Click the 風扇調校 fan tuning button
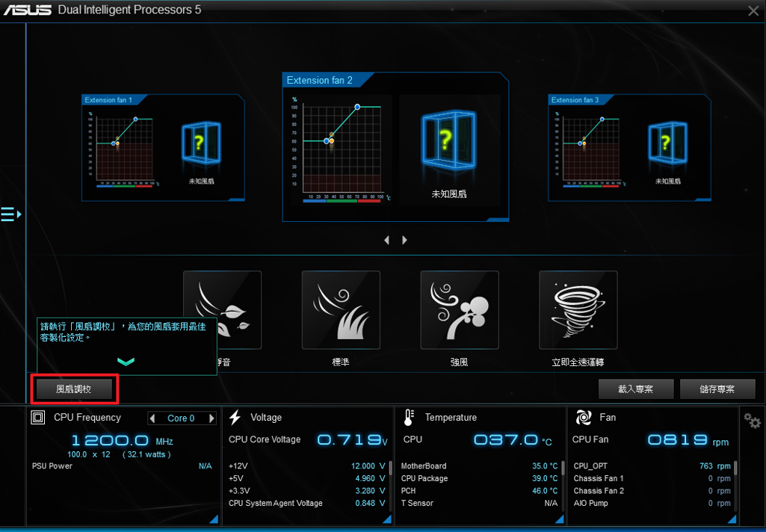The height and width of the screenshot is (532, 766). (73, 389)
